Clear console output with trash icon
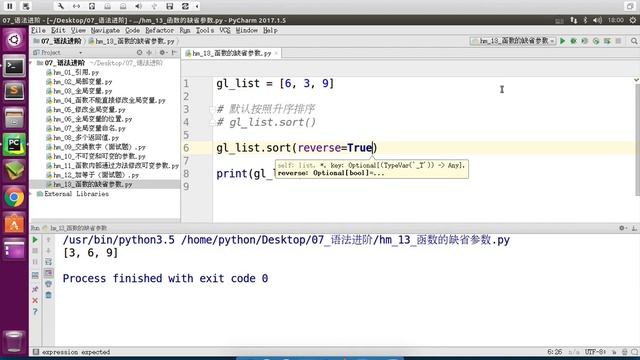The height and width of the screenshot is (360, 640). point(48,295)
